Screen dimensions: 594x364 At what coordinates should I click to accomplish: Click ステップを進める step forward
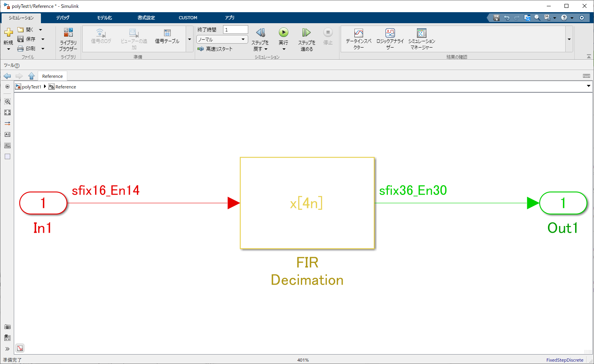306,39
